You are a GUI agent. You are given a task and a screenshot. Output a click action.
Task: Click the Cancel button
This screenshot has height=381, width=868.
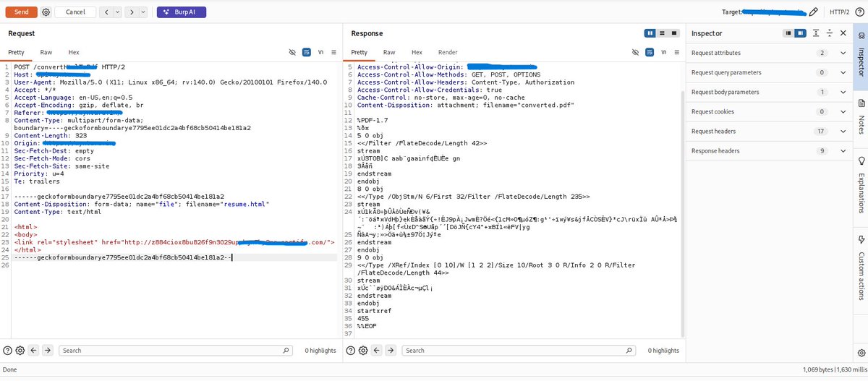pyautogui.click(x=75, y=12)
